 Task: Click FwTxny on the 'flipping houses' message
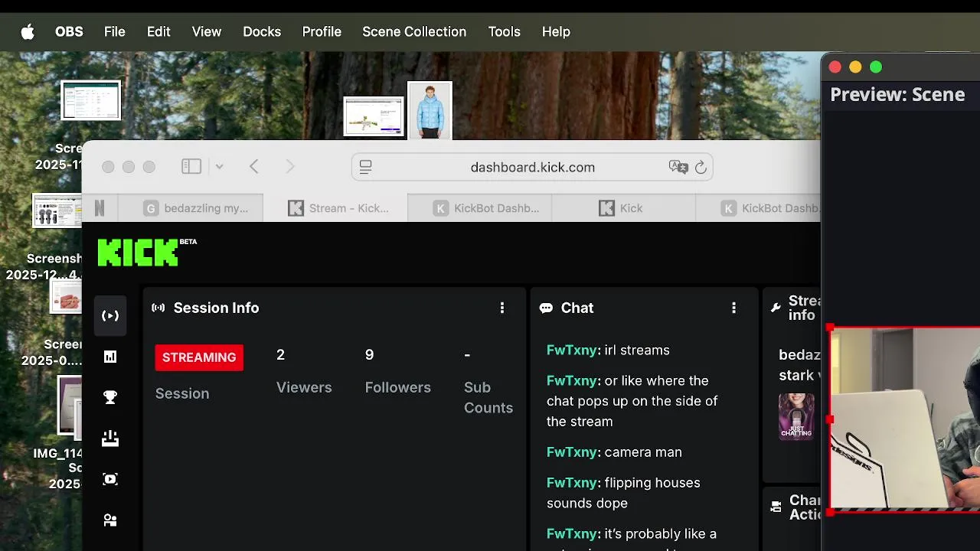coord(572,483)
